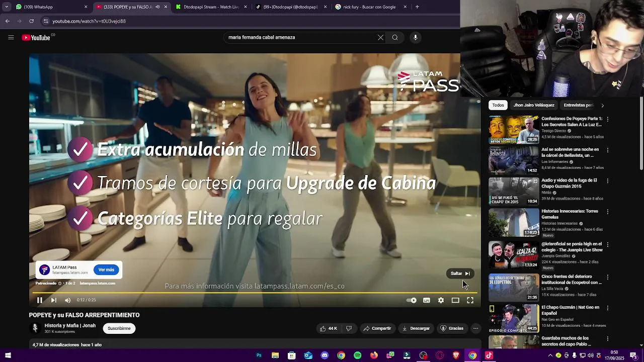Screen dimensions: 644x362
Task: Toggle the autoplay switch in the player
Action: click(412, 300)
